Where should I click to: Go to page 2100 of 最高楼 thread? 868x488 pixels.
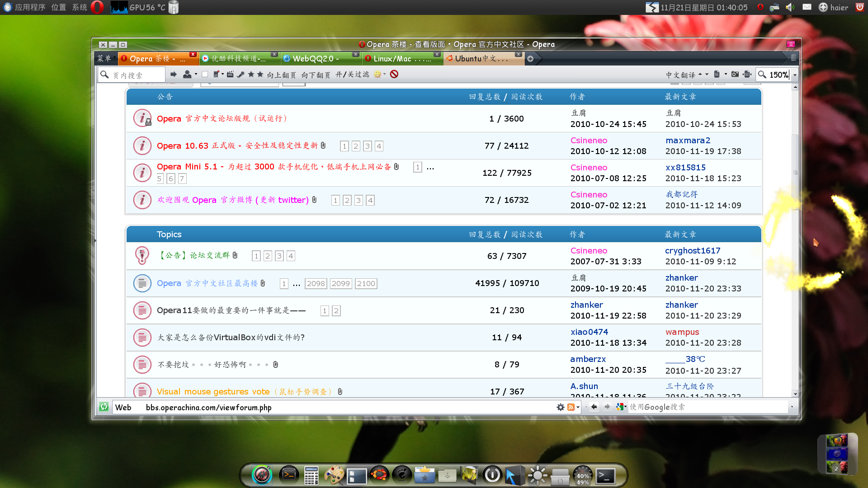[x=366, y=283]
